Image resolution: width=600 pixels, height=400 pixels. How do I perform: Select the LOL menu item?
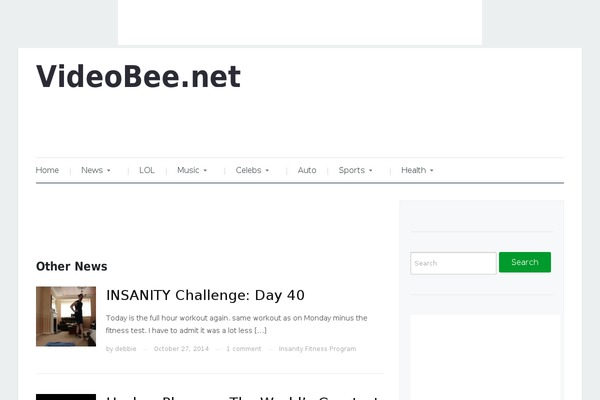pyautogui.click(x=147, y=170)
